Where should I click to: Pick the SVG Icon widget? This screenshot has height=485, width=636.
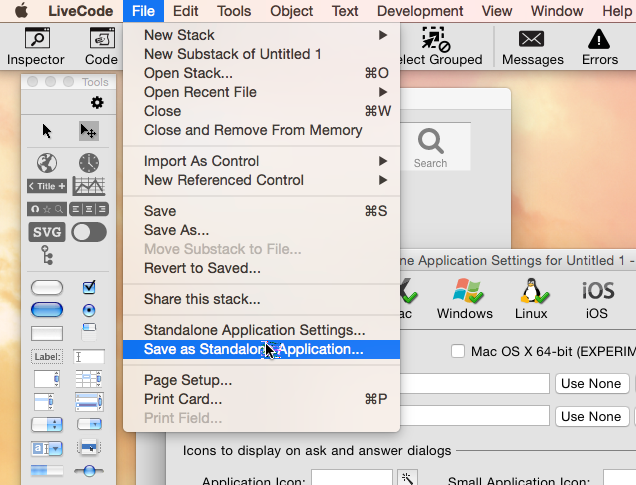pyautogui.click(x=47, y=232)
